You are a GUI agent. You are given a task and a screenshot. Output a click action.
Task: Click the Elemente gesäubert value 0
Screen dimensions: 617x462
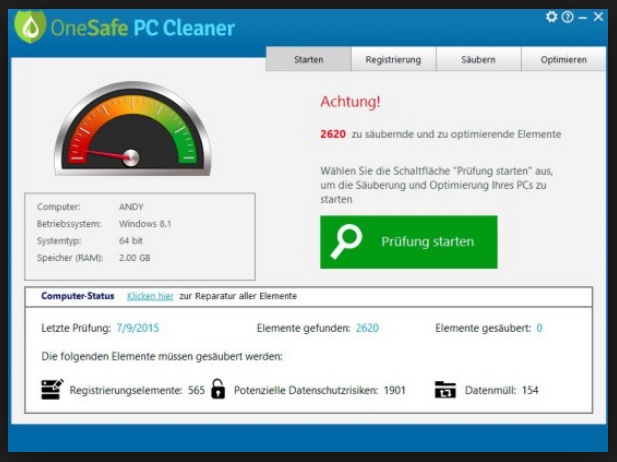pos(539,328)
